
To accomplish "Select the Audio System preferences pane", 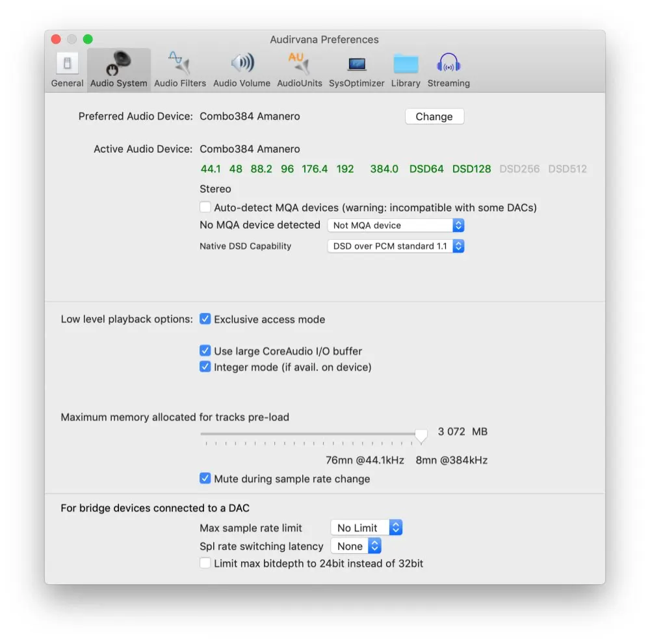I will 118,70.
